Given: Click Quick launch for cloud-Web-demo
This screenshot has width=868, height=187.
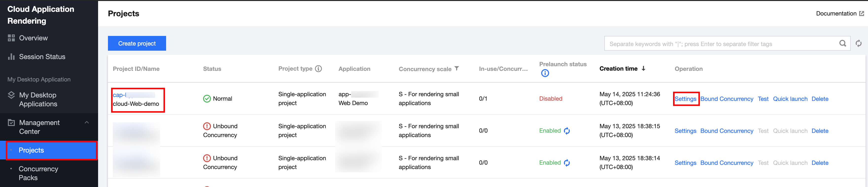Looking at the screenshot, I should coord(790,99).
